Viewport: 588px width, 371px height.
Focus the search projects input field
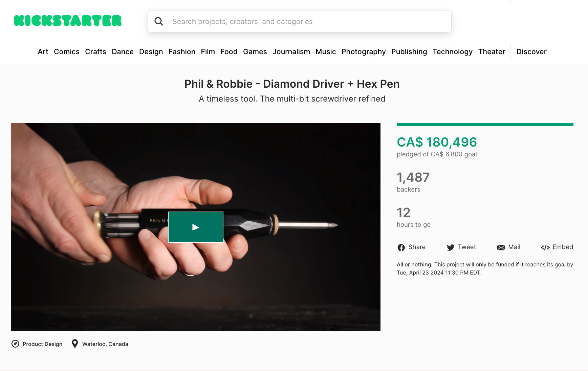(300, 21)
